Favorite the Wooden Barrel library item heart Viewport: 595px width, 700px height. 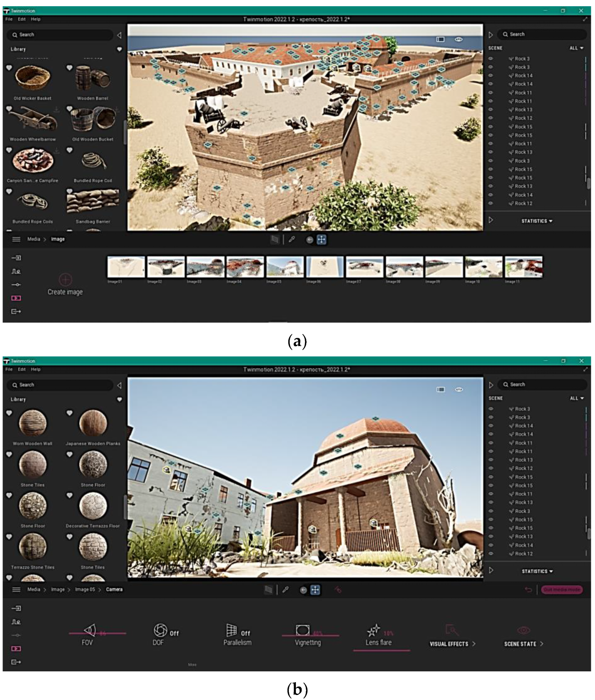69,68
